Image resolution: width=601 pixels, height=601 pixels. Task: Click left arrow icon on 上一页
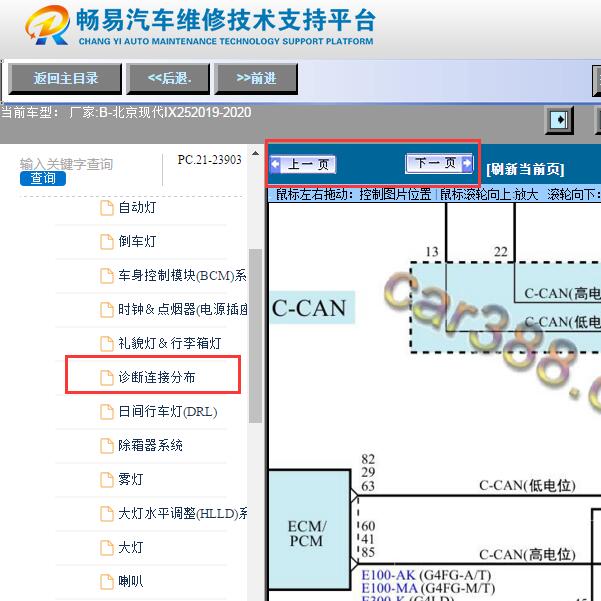click(x=275, y=164)
